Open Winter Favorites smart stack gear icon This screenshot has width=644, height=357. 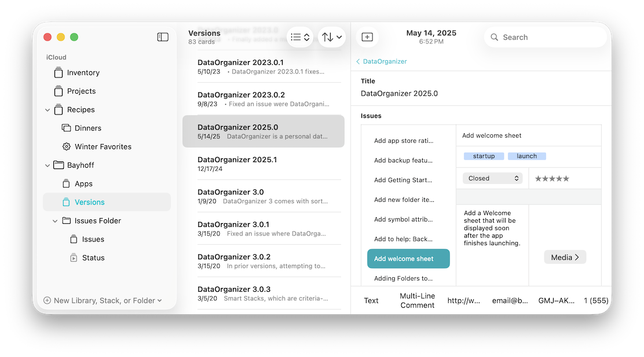[66, 147]
